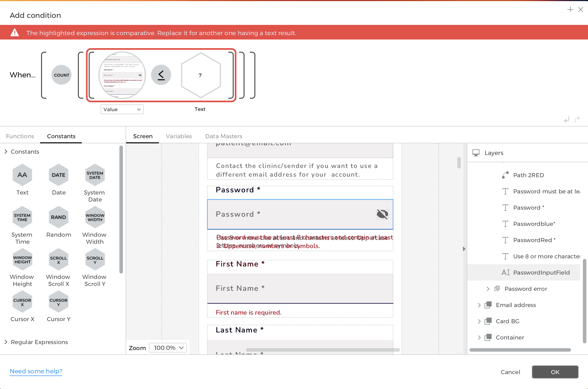Select the Text constant hexagon
588x389 pixels.
(22, 175)
